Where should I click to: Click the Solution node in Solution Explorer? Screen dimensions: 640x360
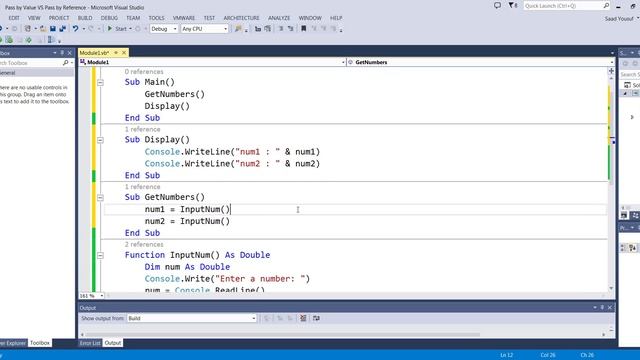click(632, 85)
